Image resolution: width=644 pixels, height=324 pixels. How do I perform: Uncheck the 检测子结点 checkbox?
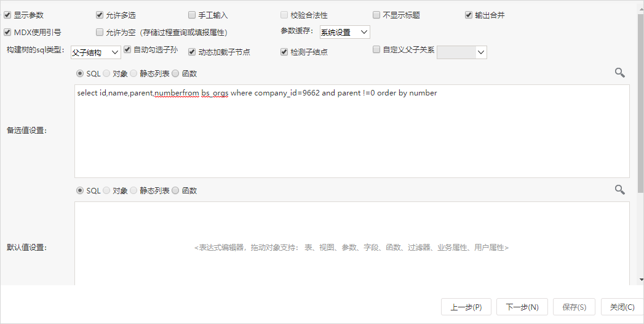click(x=284, y=52)
